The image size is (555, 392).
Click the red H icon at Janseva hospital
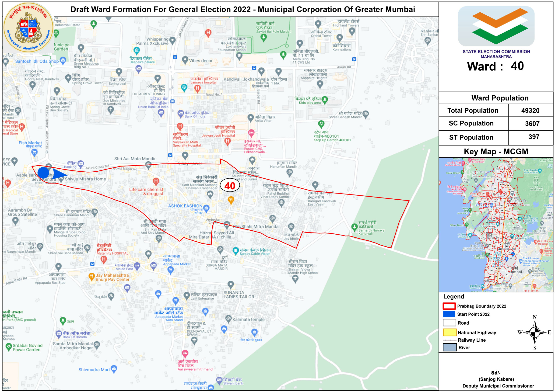point(197,88)
